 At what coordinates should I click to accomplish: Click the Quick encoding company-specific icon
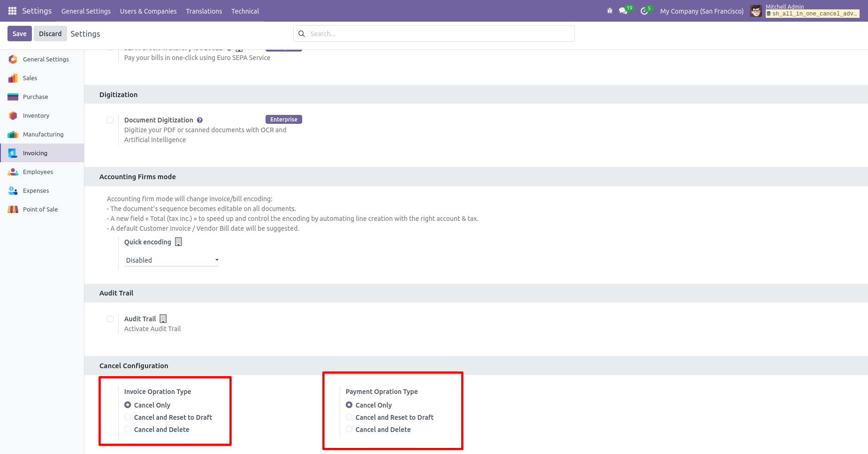[x=178, y=242]
